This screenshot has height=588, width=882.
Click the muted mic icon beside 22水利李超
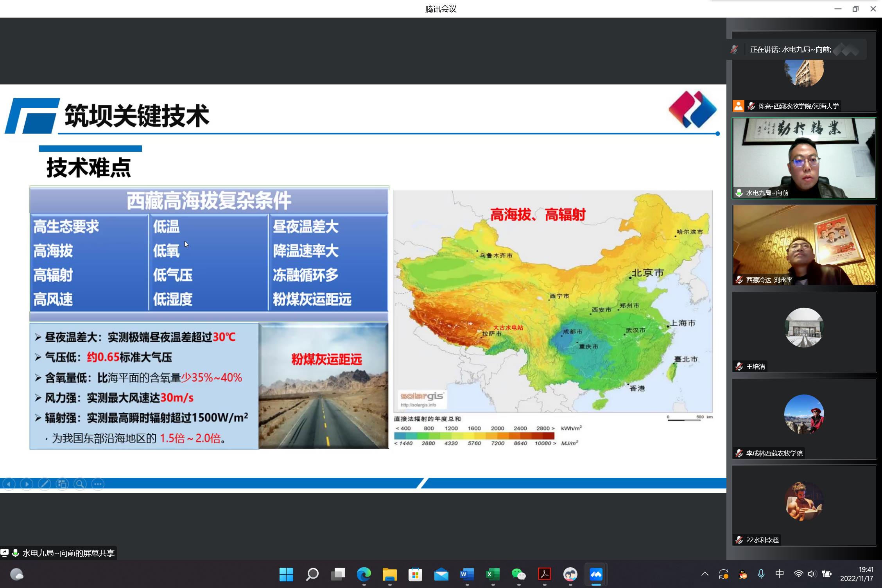(x=739, y=540)
